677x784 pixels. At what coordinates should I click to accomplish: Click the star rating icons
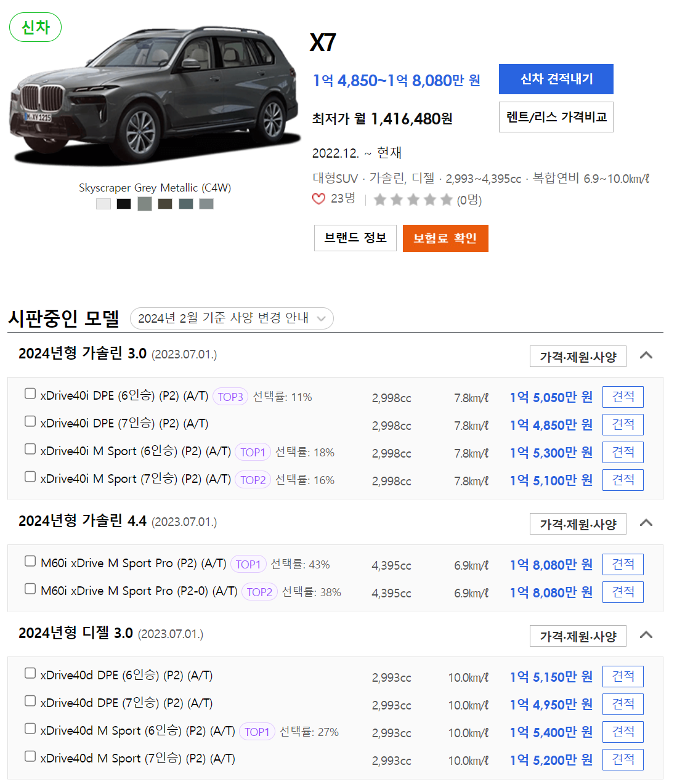pos(413,200)
